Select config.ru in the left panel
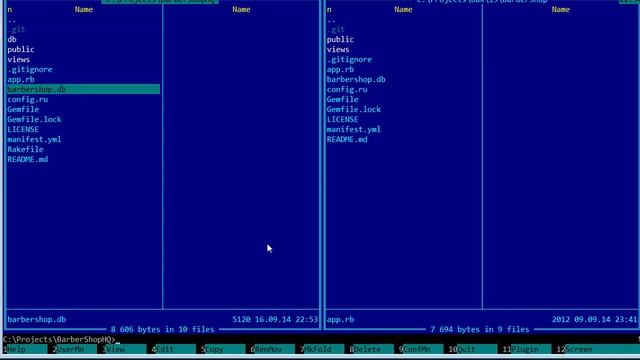This screenshot has width=640, height=360. 27,100
